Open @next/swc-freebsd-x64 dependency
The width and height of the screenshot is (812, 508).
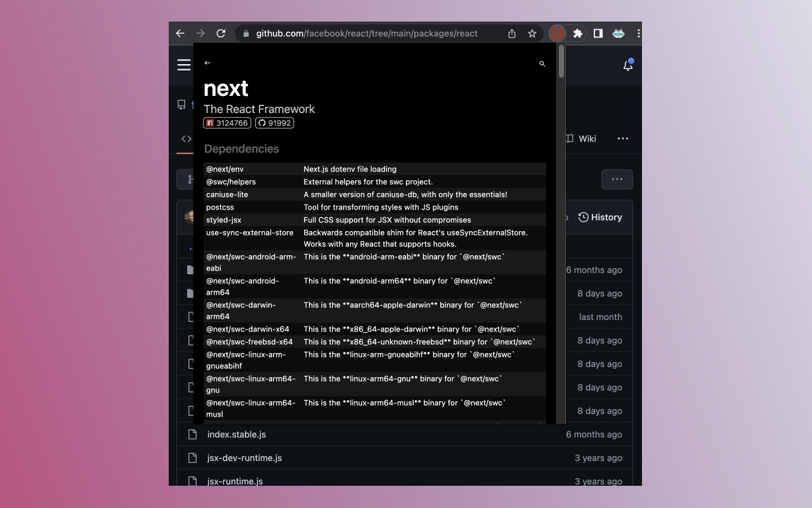tap(250, 342)
